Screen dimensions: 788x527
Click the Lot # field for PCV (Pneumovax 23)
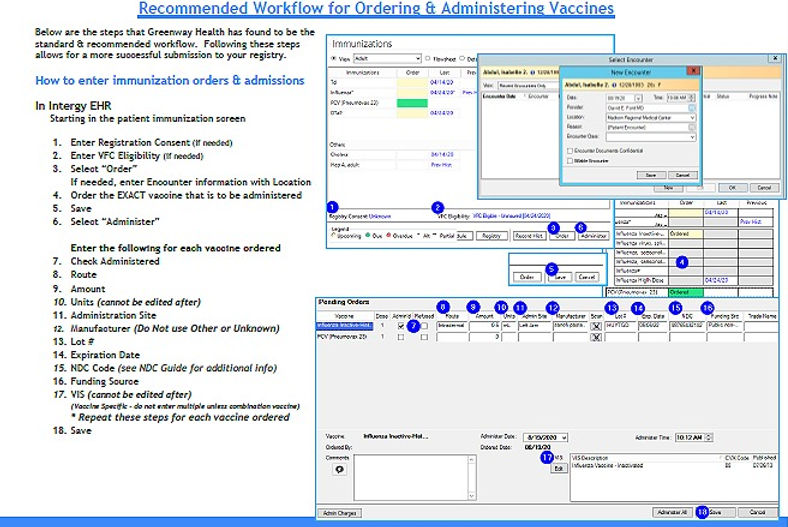click(620, 337)
